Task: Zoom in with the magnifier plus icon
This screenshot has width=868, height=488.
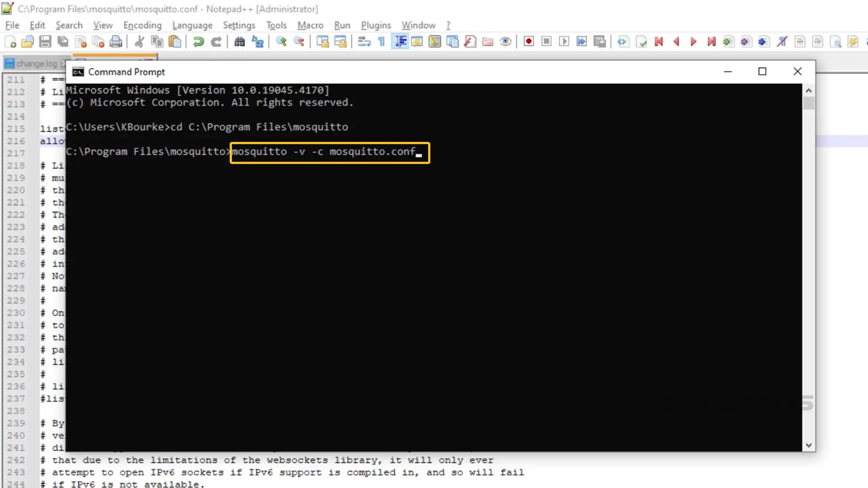Action: 281,42
